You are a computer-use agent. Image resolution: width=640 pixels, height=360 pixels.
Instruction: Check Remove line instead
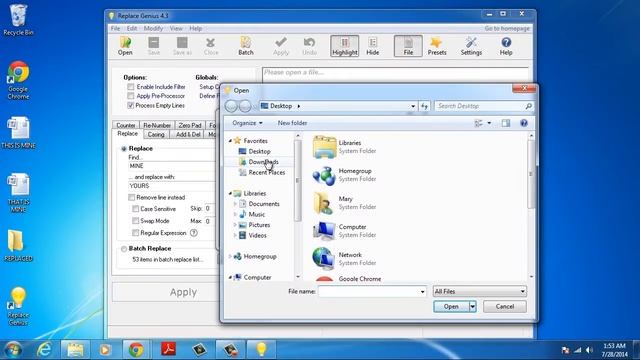pyautogui.click(x=131, y=198)
